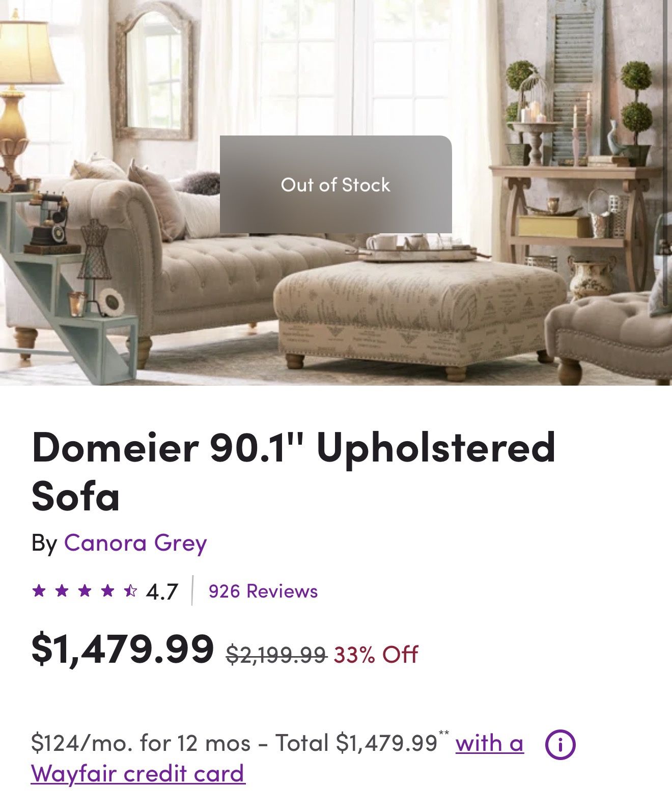Image resolution: width=672 pixels, height=812 pixels.
Task: Click the Out of Stock banner
Action: click(335, 186)
